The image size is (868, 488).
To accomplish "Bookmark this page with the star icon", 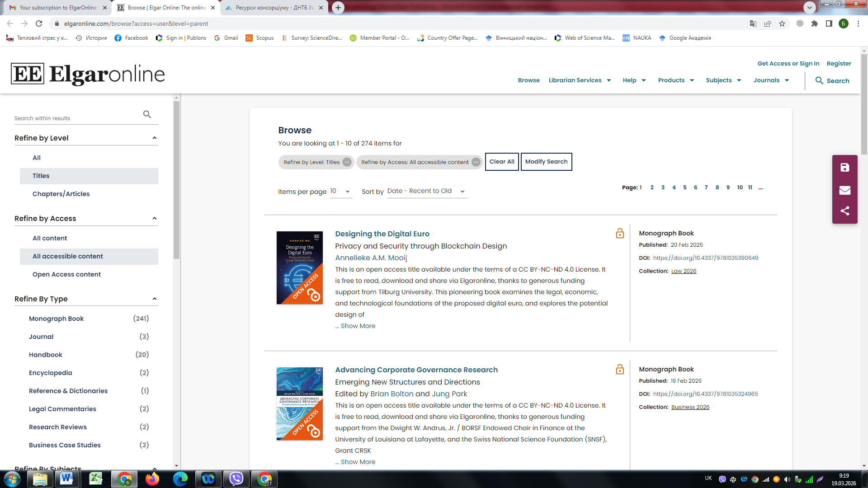I will [782, 23].
